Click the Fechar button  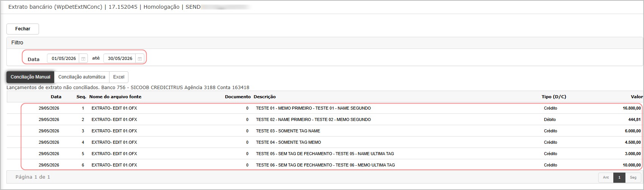pyautogui.click(x=23, y=29)
